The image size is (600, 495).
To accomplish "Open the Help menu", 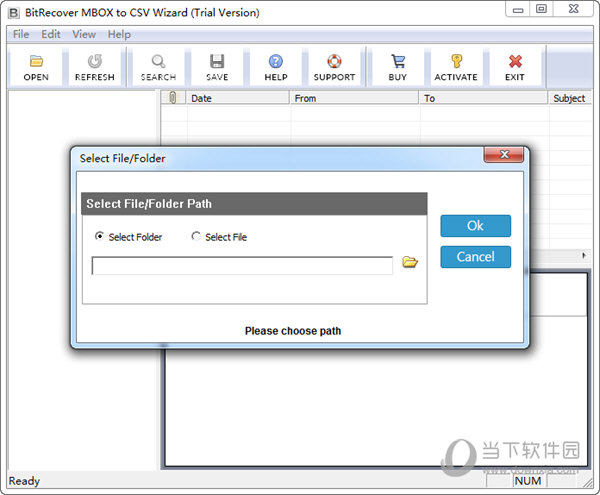I will (x=119, y=34).
